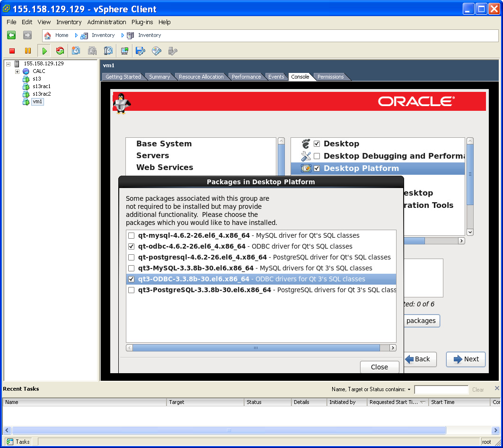Image resolution: width=503 pixels, height=448 pixels.
Task: Collapse the 155.158.129.129 host tree node
Action: tap(9, 64)
